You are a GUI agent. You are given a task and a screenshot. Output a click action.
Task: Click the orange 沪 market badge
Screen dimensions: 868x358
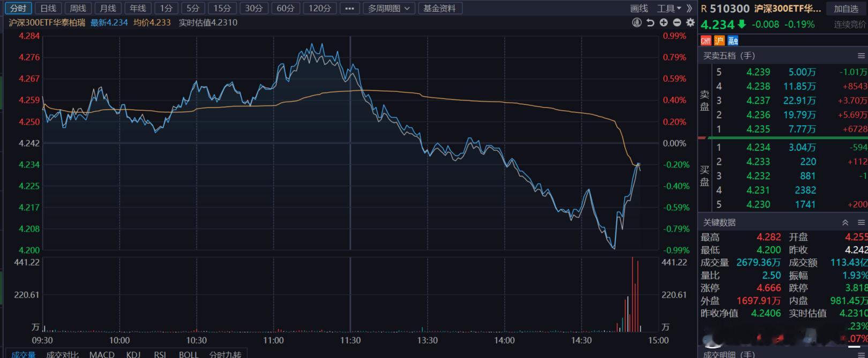(x=719, y=41)
